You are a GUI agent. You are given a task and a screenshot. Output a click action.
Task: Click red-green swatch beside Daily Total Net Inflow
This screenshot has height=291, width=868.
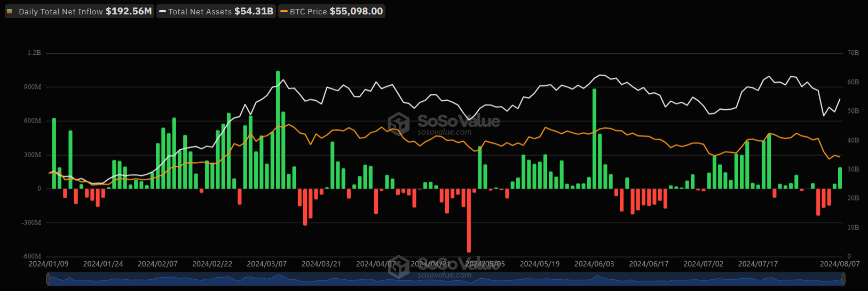click(10, 11)
